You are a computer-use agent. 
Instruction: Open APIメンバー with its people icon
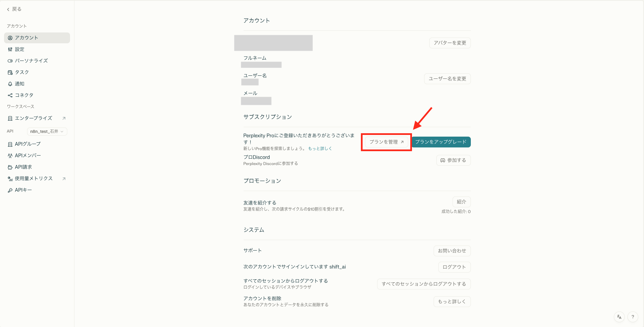[10, 155]
